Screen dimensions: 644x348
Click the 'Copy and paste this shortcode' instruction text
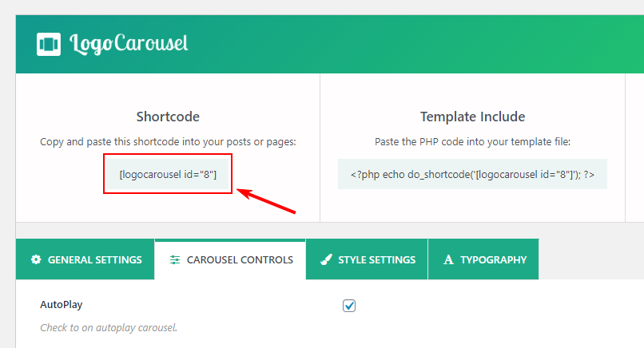point(168,142)
